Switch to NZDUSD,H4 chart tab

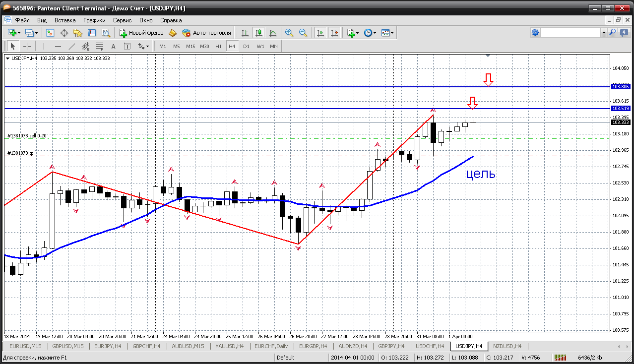(x=507, y=346)
